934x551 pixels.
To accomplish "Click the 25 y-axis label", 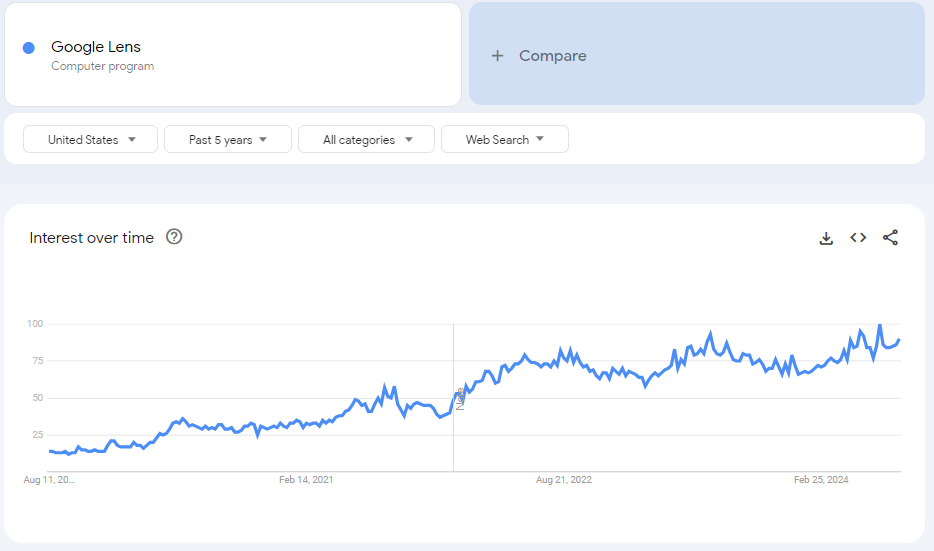I will [x=38, y=434].
